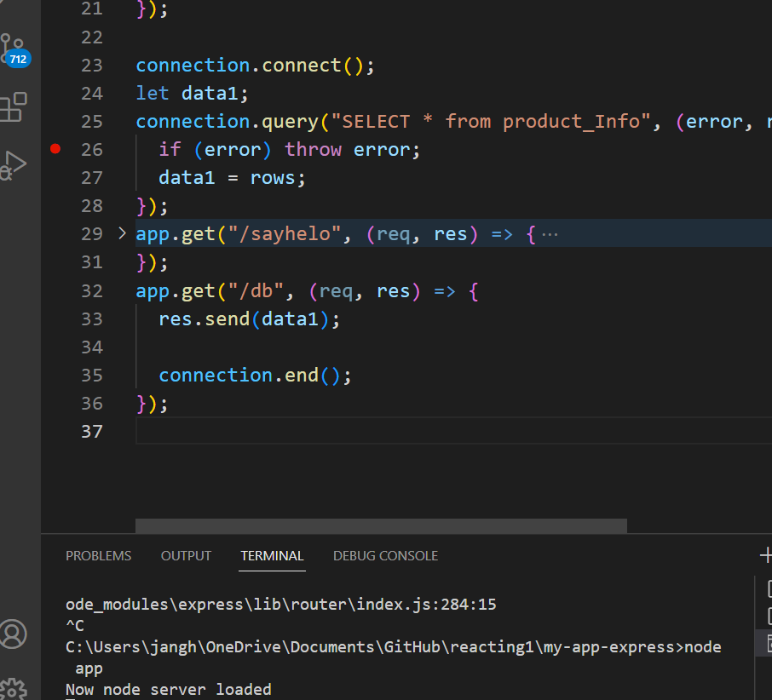This screenshot has height=700, width=772.
Task: Click the "/sayhelo" route string
Action: pos(285,234)
